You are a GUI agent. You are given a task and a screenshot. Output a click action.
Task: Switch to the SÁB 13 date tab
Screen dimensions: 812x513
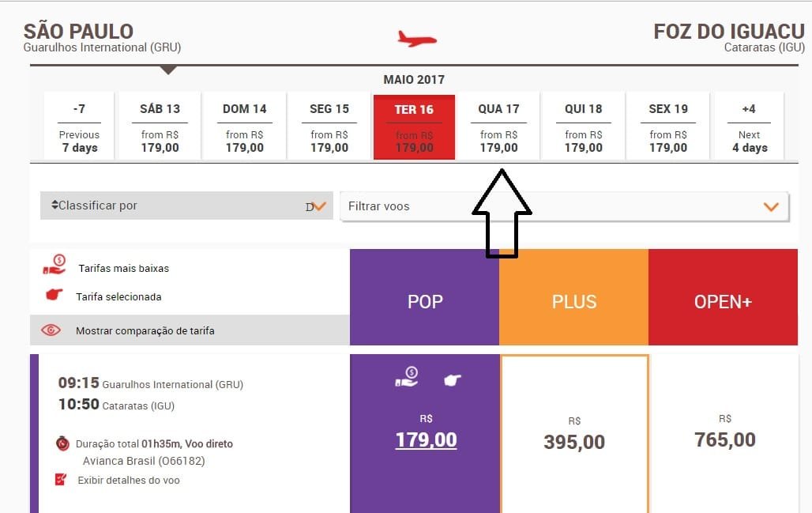tap(160, 126)
